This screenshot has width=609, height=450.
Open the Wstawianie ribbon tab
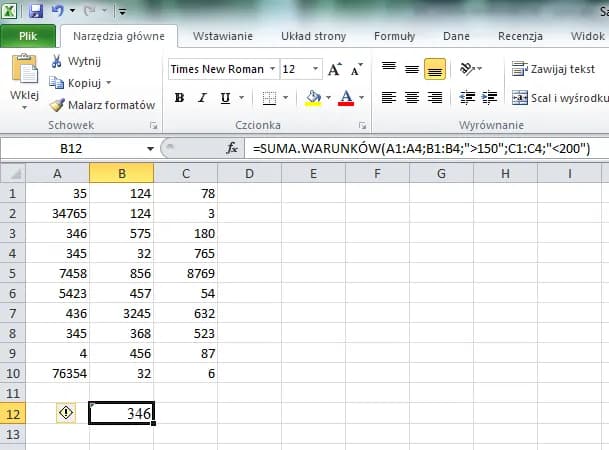click(x=222, y=36)
